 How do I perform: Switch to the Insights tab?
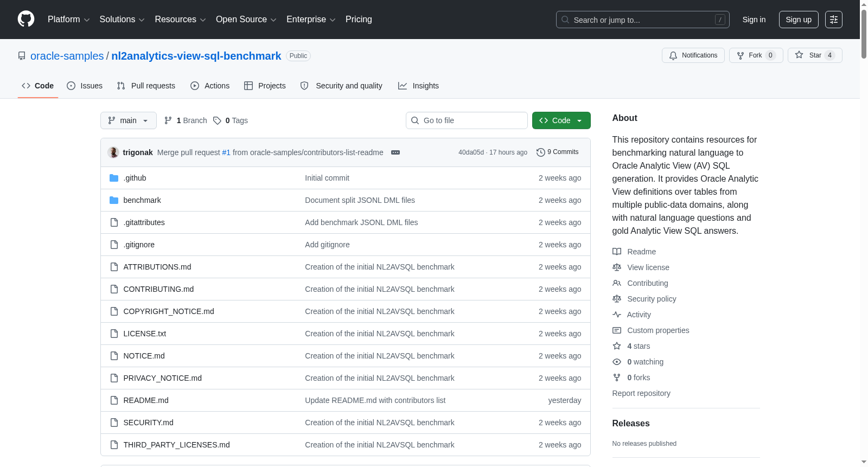pos(418,86)
